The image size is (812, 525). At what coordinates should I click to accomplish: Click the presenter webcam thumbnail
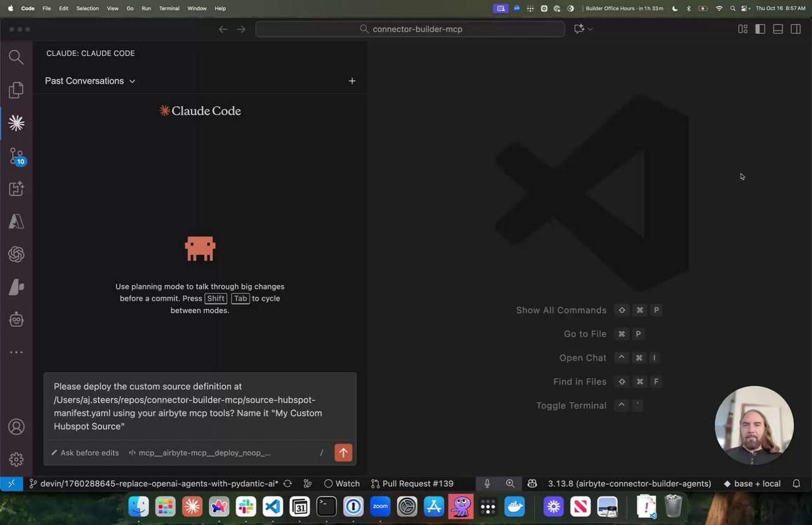(x=754, y=425)
